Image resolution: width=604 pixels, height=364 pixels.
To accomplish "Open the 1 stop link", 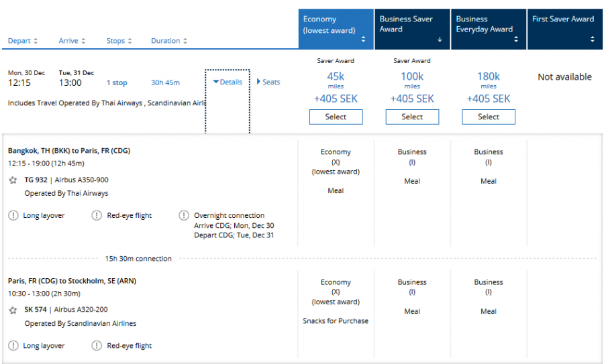I will [117, 83].
